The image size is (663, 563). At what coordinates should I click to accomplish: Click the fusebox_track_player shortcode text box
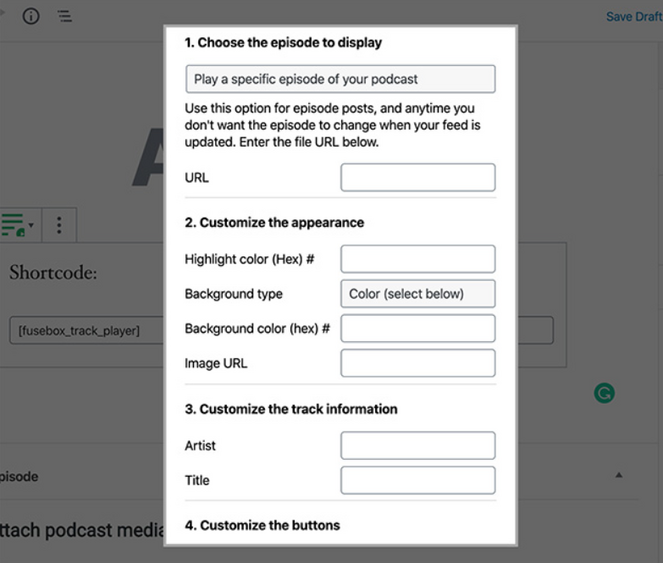point(85,331)
